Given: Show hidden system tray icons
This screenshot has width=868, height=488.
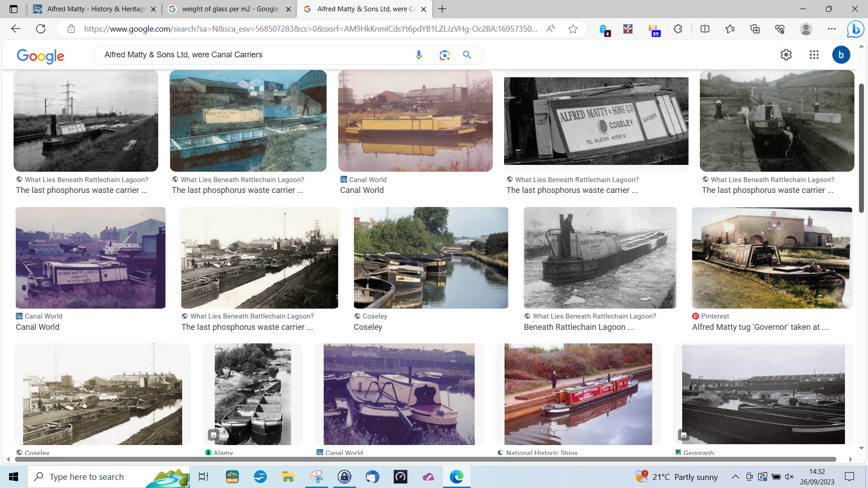Looking at the screenshot, I should click(x=735, y=477).
